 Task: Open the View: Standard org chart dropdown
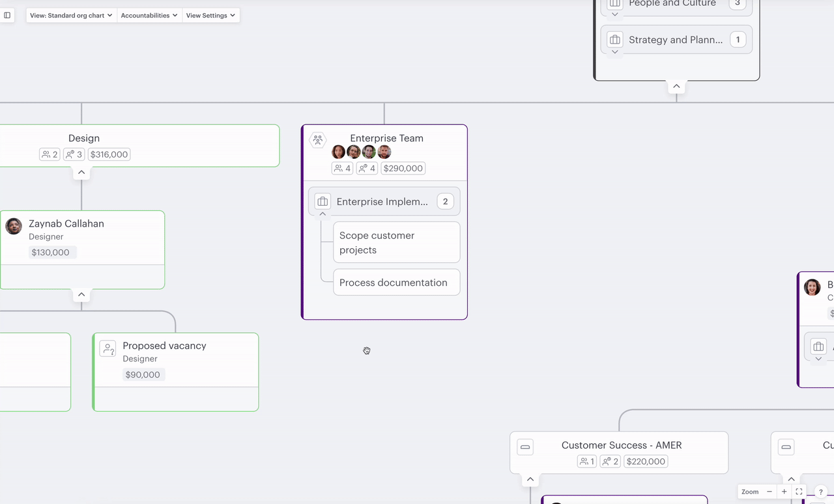70,15
